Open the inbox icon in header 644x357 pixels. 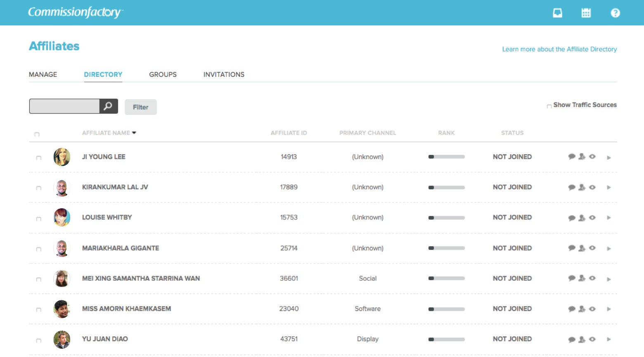(x=557, y=13)
